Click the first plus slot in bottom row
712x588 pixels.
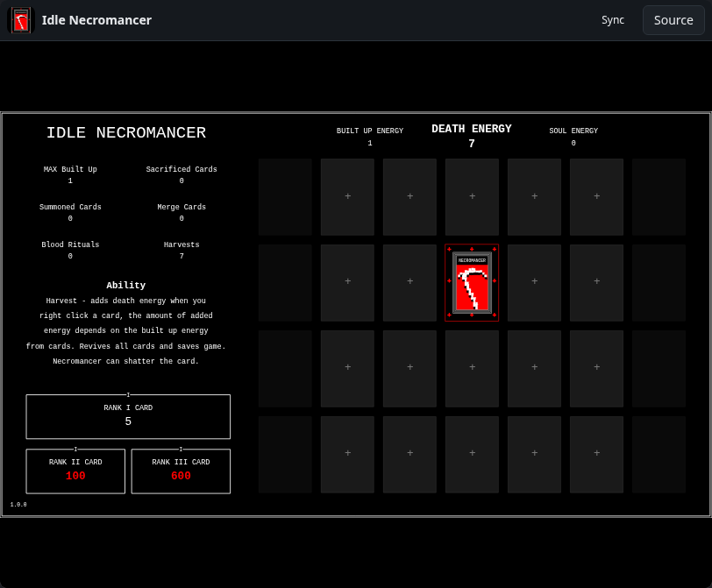tap(347, 454)
